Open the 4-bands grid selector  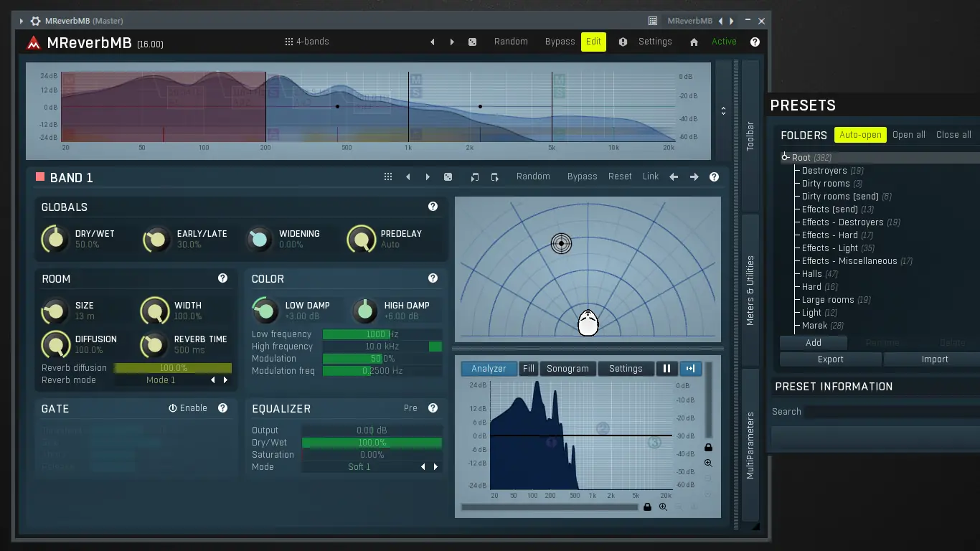coord(307,42)
